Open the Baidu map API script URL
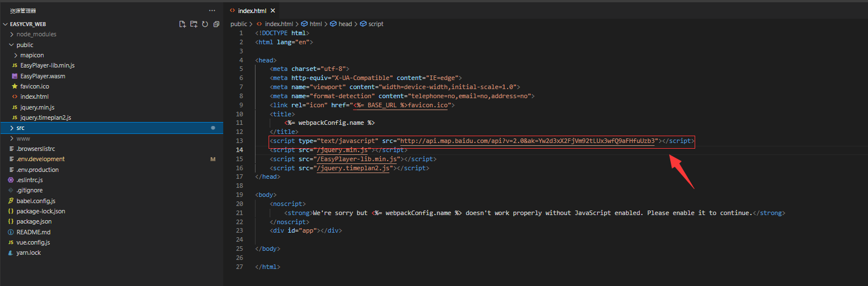Viewport: 868px width, 286px height. coord(528,141)
